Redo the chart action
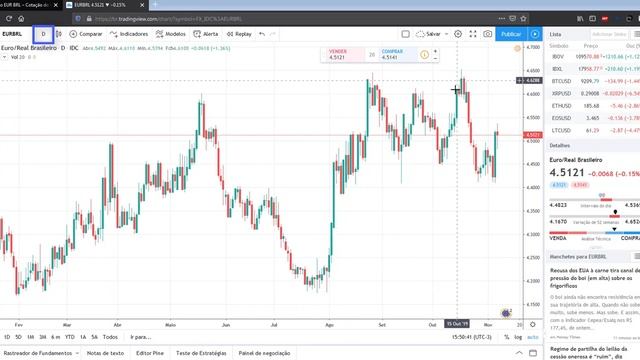The width and height of the screenshot is (640, 360). coord(273,34)
